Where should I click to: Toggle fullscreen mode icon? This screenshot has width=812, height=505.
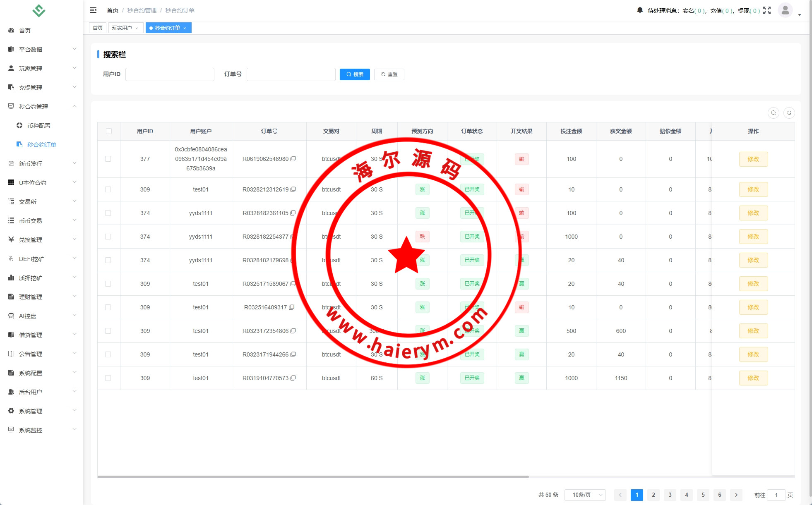(767, 10)
